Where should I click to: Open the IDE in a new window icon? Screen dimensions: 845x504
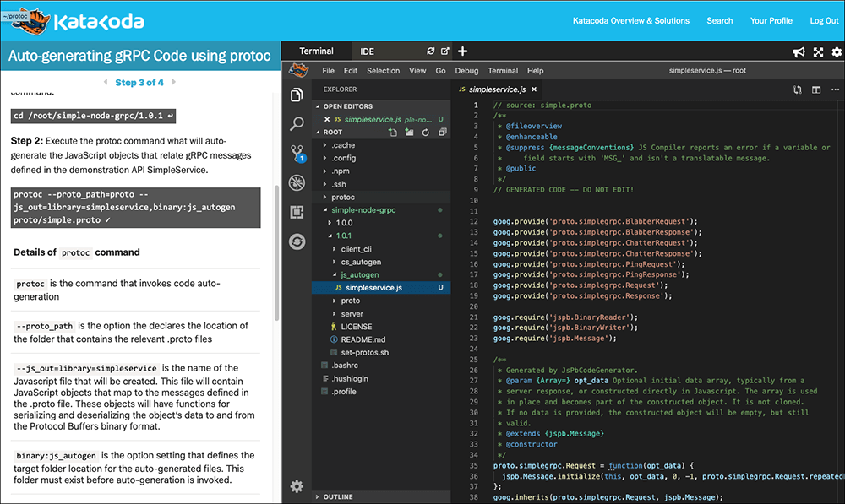(445, 51)
